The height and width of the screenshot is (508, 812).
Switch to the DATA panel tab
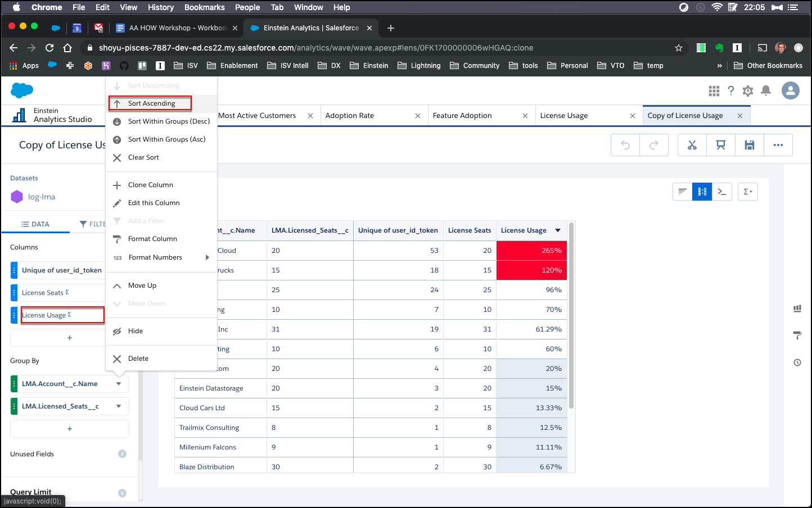tap(35, 224)
